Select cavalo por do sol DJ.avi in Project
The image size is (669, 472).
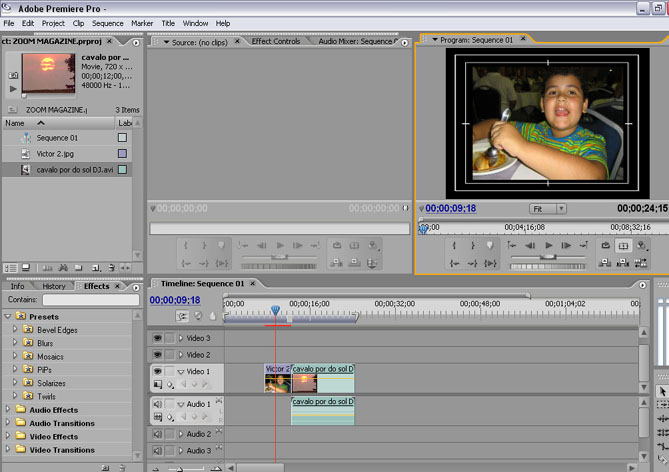[70, 170]
